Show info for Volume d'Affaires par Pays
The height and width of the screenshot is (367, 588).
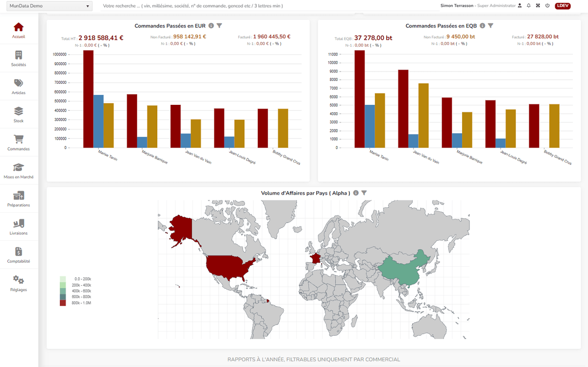[x=356, y=193]
